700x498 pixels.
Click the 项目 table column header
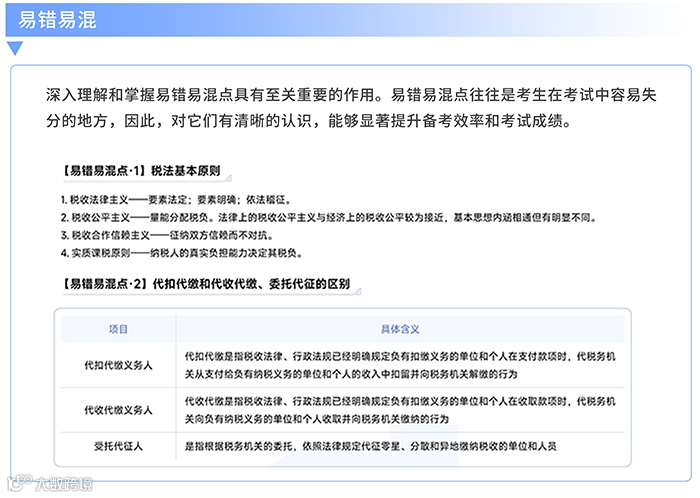point(118,329)
